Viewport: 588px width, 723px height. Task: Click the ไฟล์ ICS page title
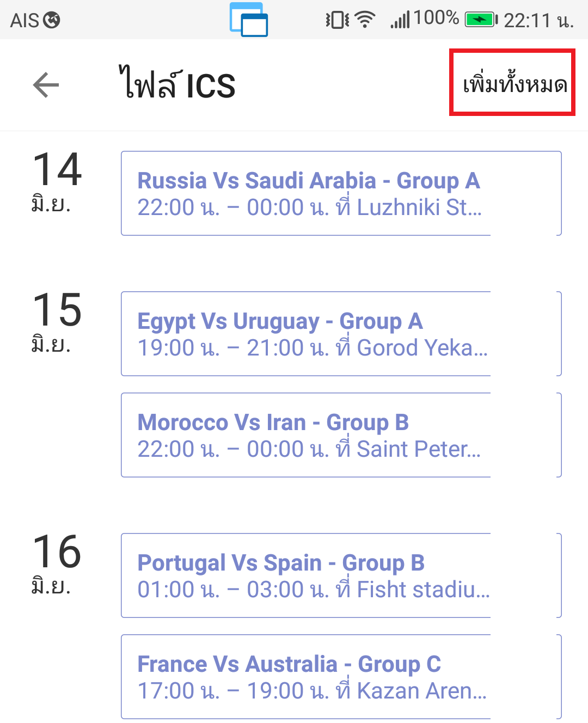[x=177, y=85]
